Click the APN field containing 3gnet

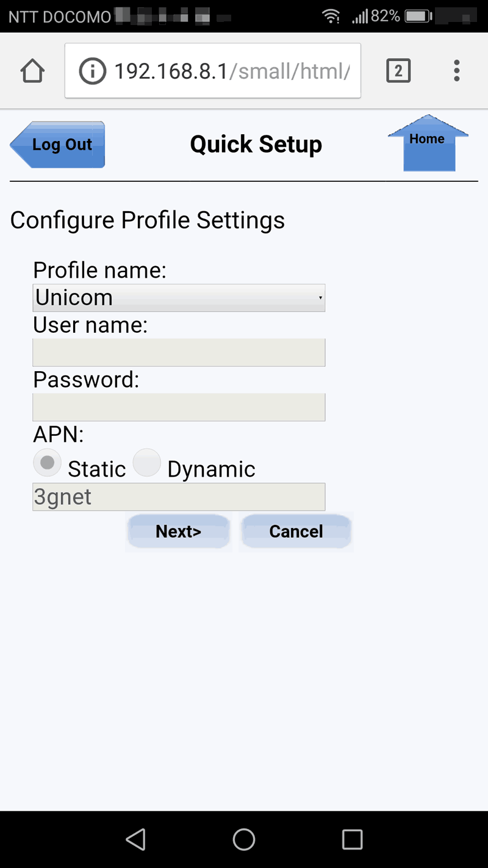(x=178, y=497)
